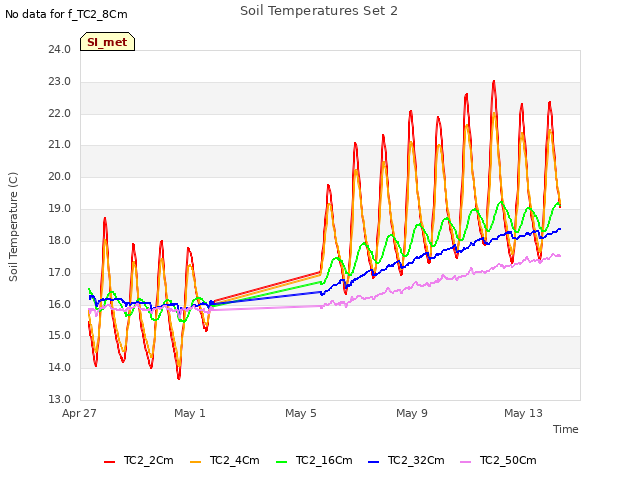Click the May 5 x-axis tick label
Viewport: 640px width, 480px height.
[x=301, y=413]
